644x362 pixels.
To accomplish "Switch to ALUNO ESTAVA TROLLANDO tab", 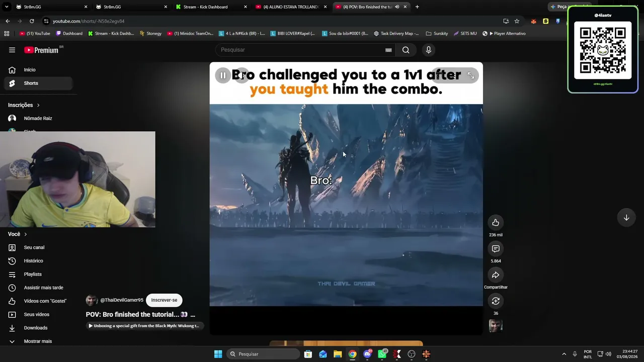I will (291, 7).
